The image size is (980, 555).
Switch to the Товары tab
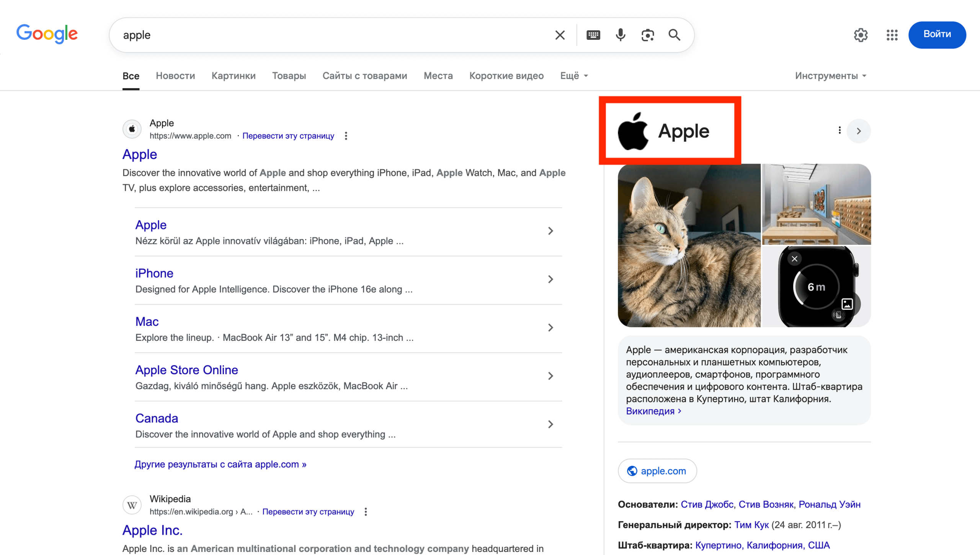pos(289,76)
